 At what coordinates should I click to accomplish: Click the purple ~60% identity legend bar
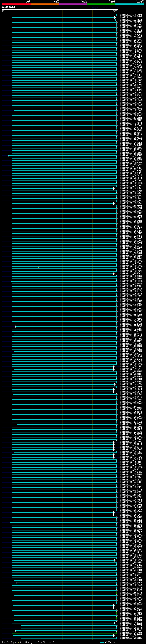coord(73,4)
